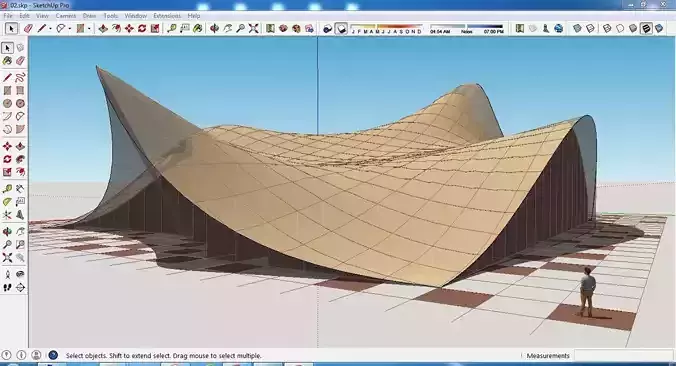Activate the Follow Me tool in left palette
The image size is (676, 366).
[x=20, y=159]
